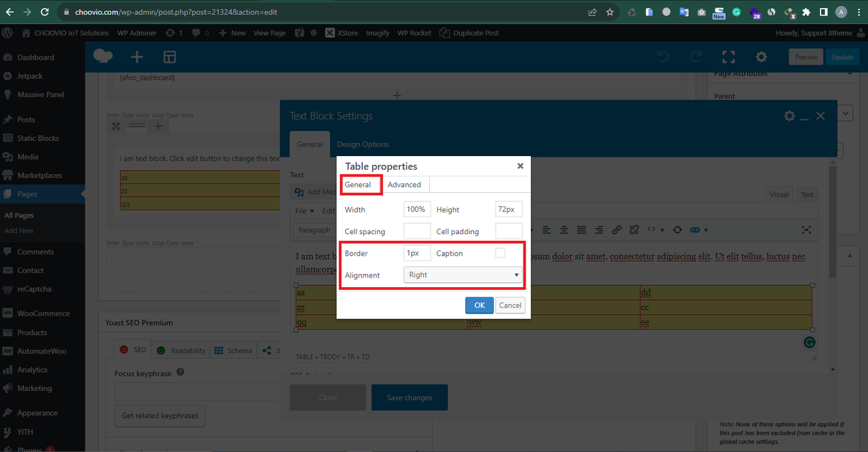This screenshot has height=452, width=868.
Task: Click Get related keyphrases button
Action: [160, 415]
